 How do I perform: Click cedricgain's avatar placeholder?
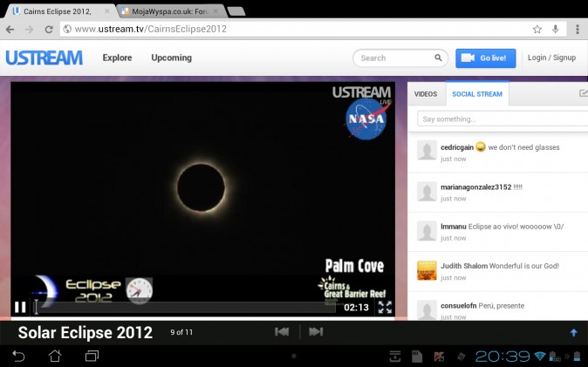tap(427, 150)
